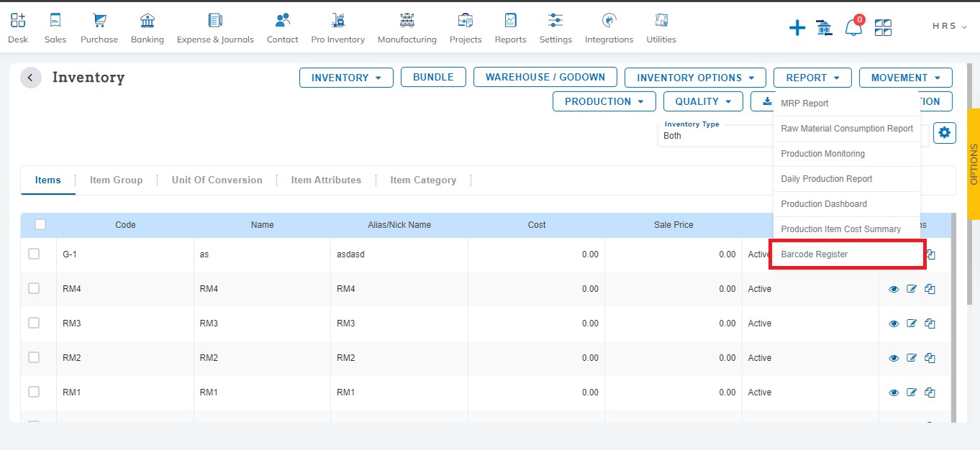Tick the select-all checkbox in table header
This screenshot has width=980, height=450.
[40, 224]
